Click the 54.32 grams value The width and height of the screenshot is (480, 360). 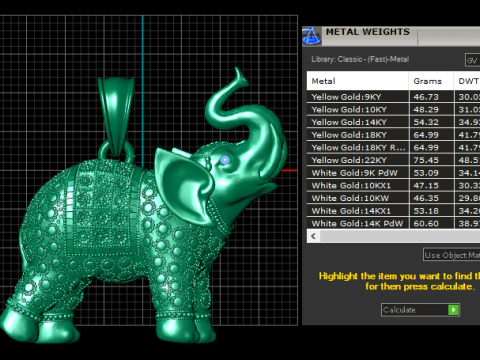coord(426,122)
